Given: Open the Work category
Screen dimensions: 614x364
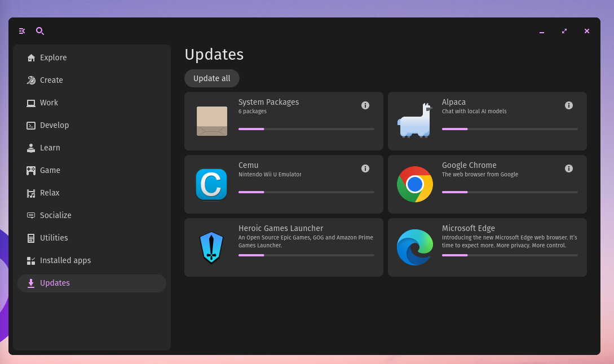Looking at the screenshot, I should coord(92,103).
